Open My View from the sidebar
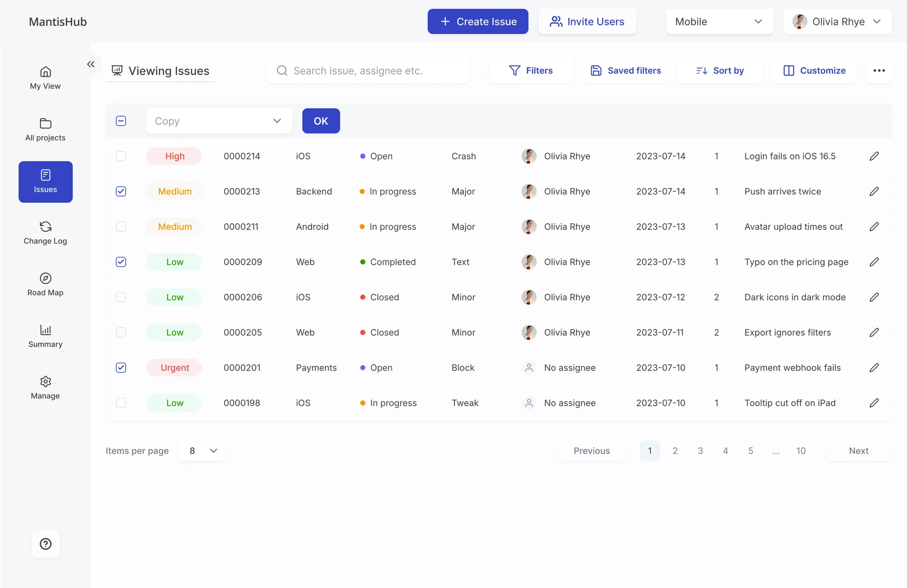Image resolution: width=907 pixels, height=588 pixels. click(45, 78)
